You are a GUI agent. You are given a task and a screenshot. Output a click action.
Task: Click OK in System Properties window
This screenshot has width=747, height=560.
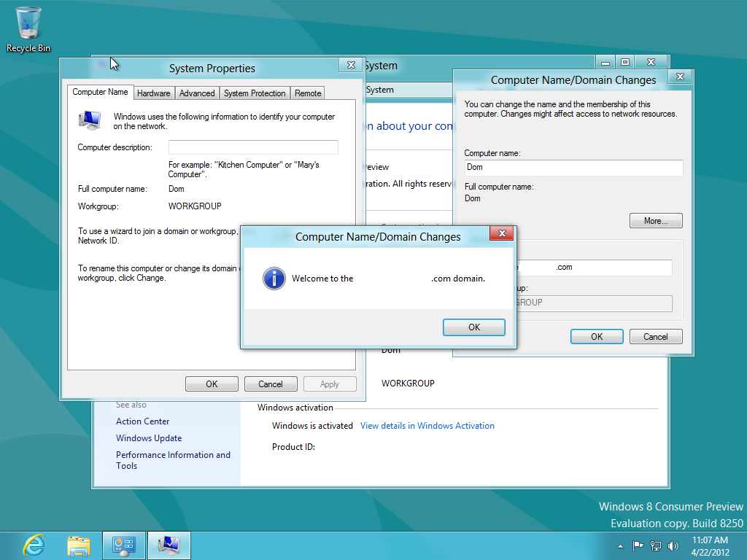[212, 384]
